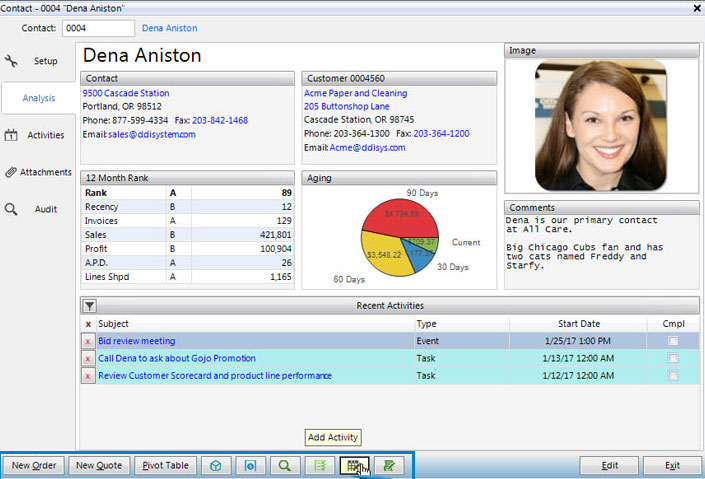Open the 9500 Cascade Station address link

pos(126,93)
